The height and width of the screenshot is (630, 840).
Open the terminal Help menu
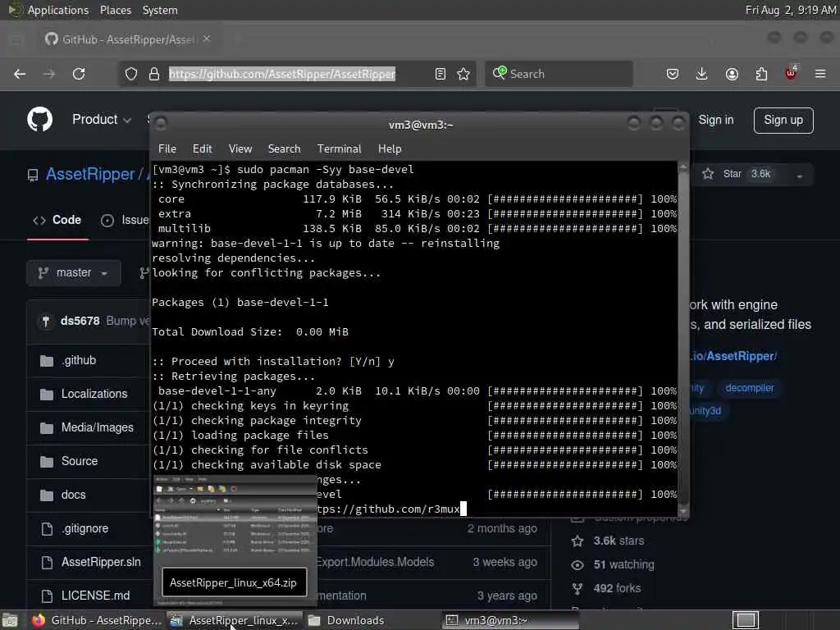point(390,149)
